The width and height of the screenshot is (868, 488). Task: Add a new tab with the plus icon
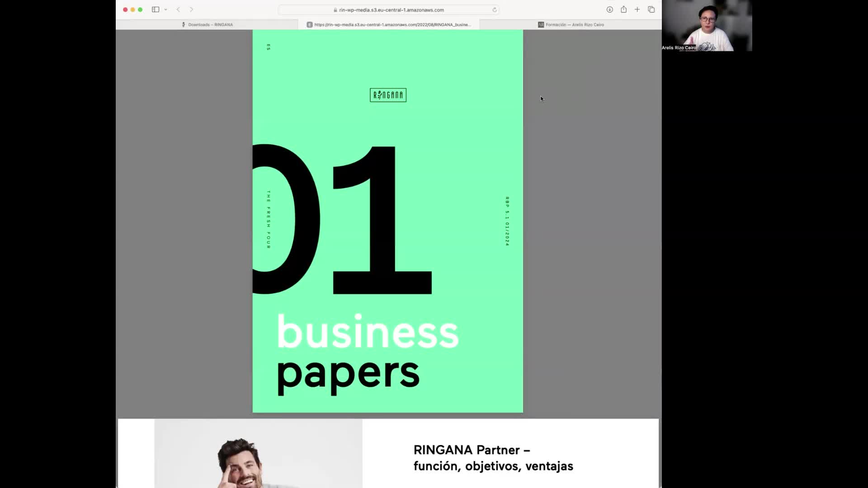coord(637,9)
